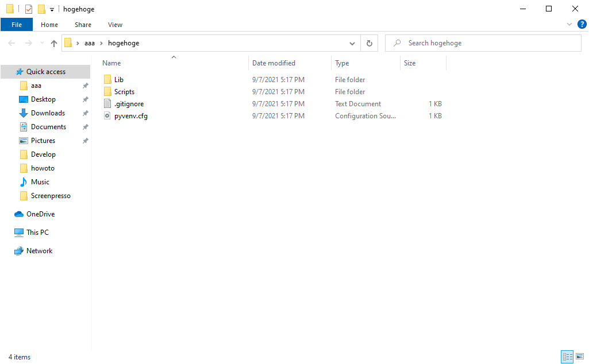This screenshot has height=364, width=589.
Task: Click the OneDrive cloud icon
Action: pyautogui.click(x=19, y=214)
